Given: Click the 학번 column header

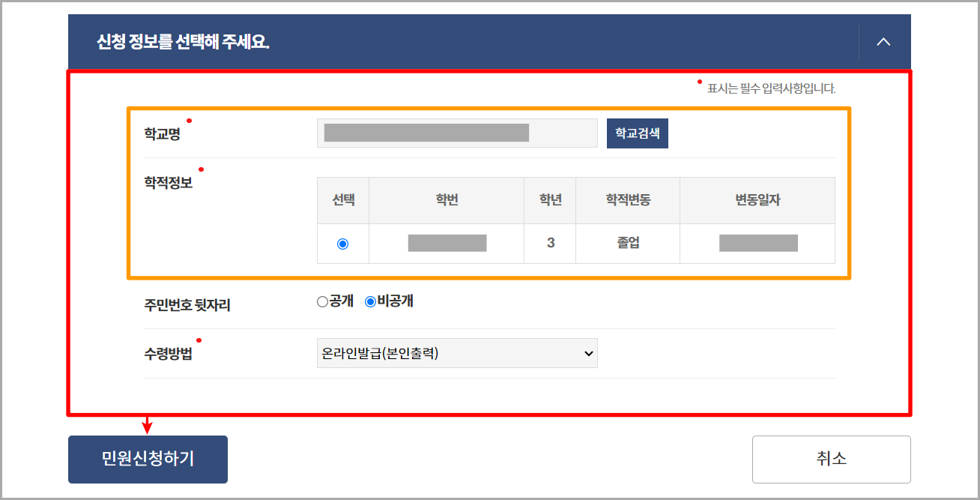Looking at the screenshot, I should pyautogui.click(x=447, y=200).
